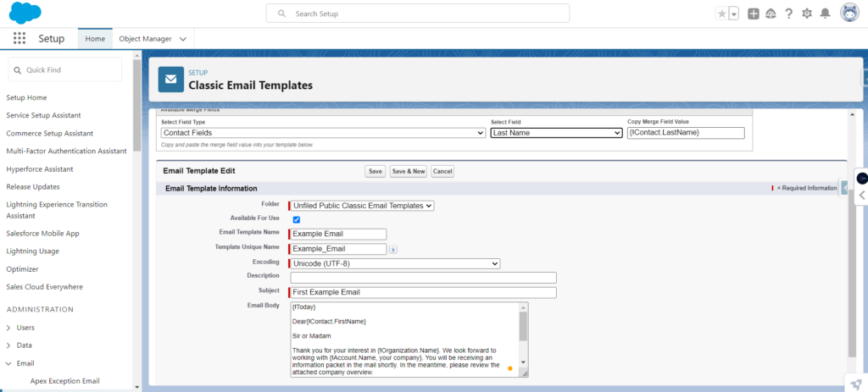Select the Home tab

(95, 39)
